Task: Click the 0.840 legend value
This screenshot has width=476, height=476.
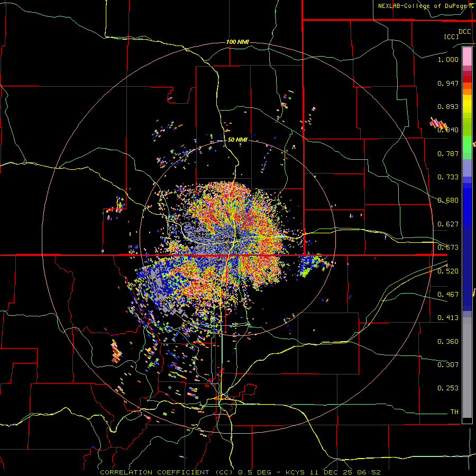Action: coord(448,130)
